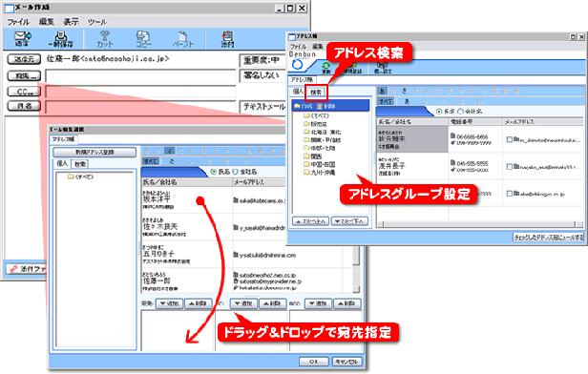This screenshot has height=374, width=588.
Task: Click ひとつ下へ move-down button
Action: pos(349,221)
